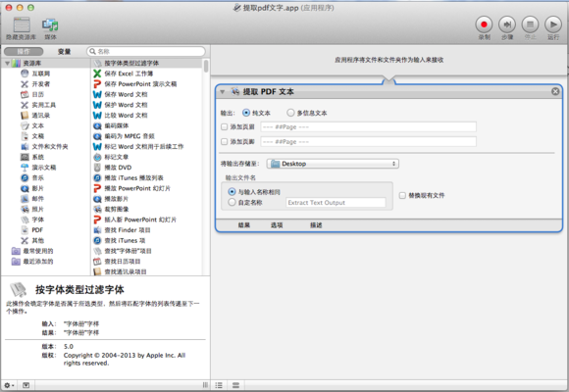Show the log list view button
The height and width of the screenshot is (392, 569).
point(219,385)
